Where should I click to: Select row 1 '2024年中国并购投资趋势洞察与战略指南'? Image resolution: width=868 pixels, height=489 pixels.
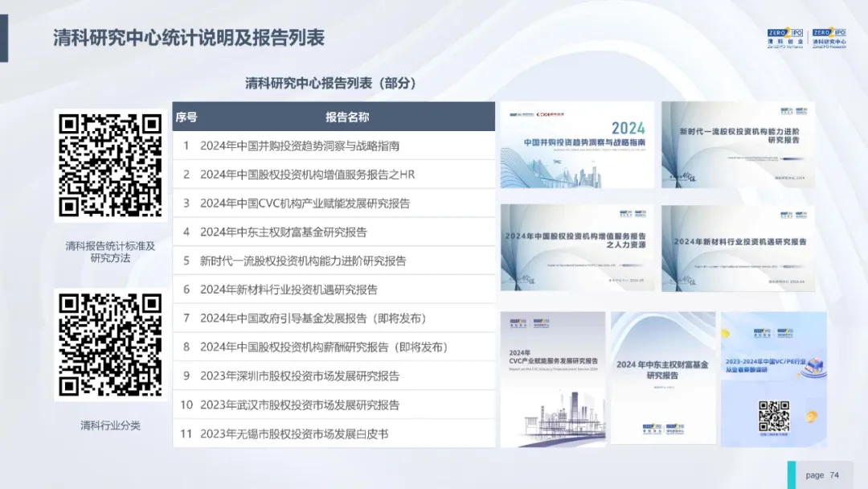pyautogui.click(x=334, y=146)
